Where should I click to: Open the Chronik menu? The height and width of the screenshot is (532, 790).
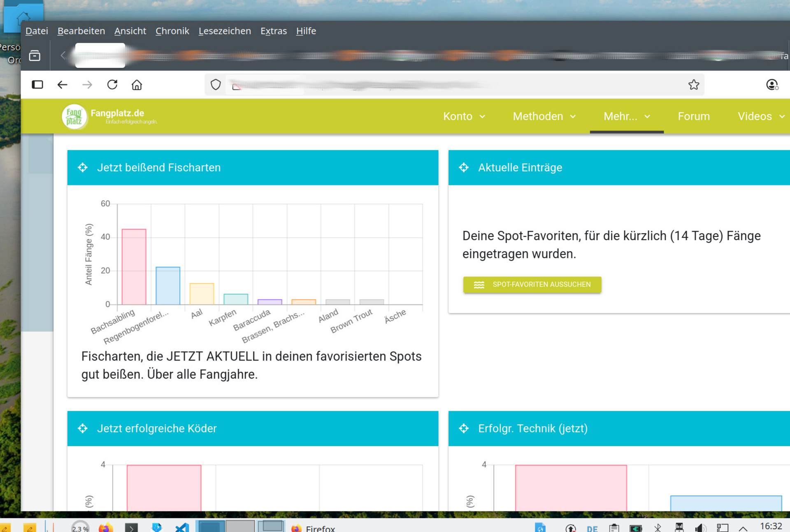tap(172, 31)
